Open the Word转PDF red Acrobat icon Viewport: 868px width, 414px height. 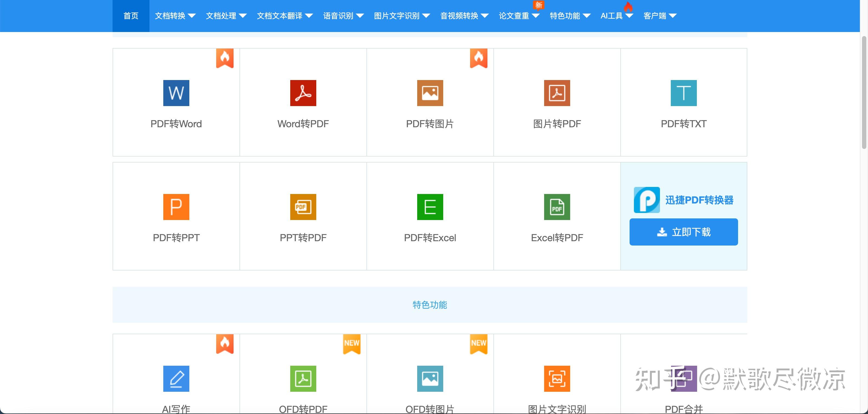(x=303, y=93)
